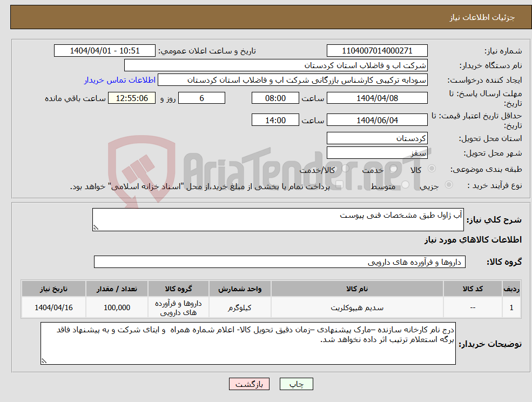Click the واحد شمارش column header
Viewport: 532px width, 402px height.
coord(240,289)
